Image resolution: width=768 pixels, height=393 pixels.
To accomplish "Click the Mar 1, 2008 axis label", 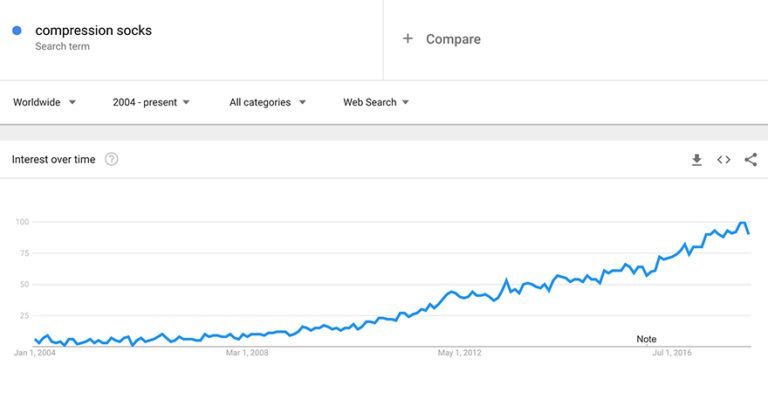I will coord(247,353).
